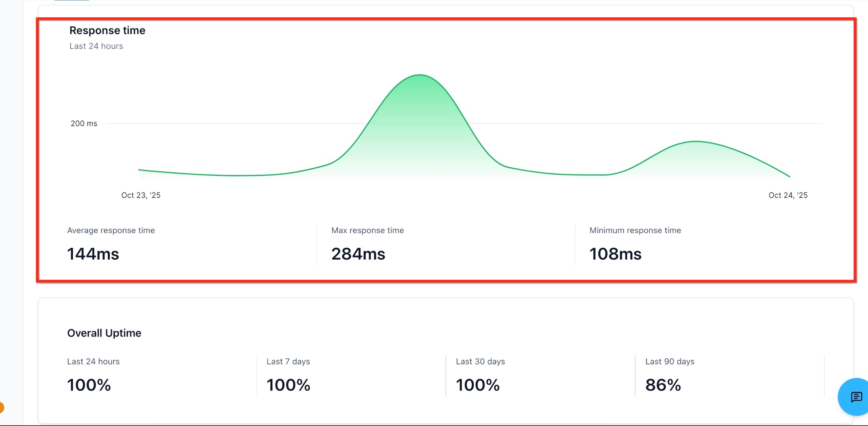Viewport: 868px width, 426px height.
Task: Click Last 24 hours subtitle under Response time
Action: click(96, 46)
